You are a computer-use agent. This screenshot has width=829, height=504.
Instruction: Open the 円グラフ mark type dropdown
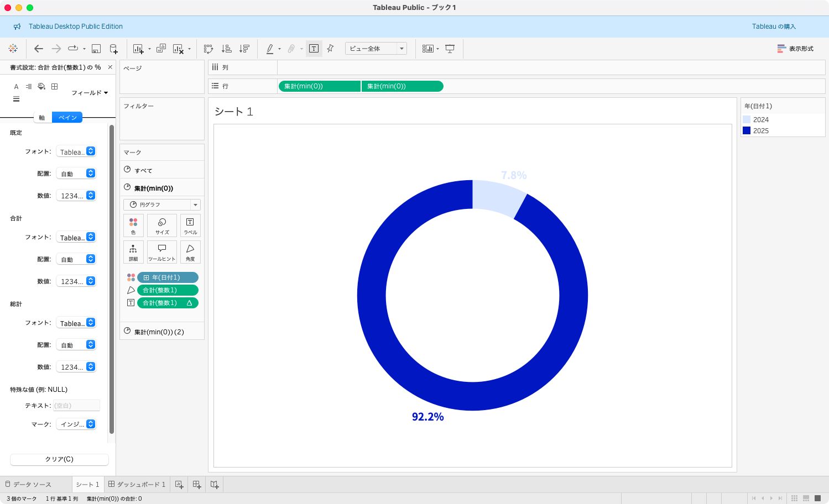(161, 204)
